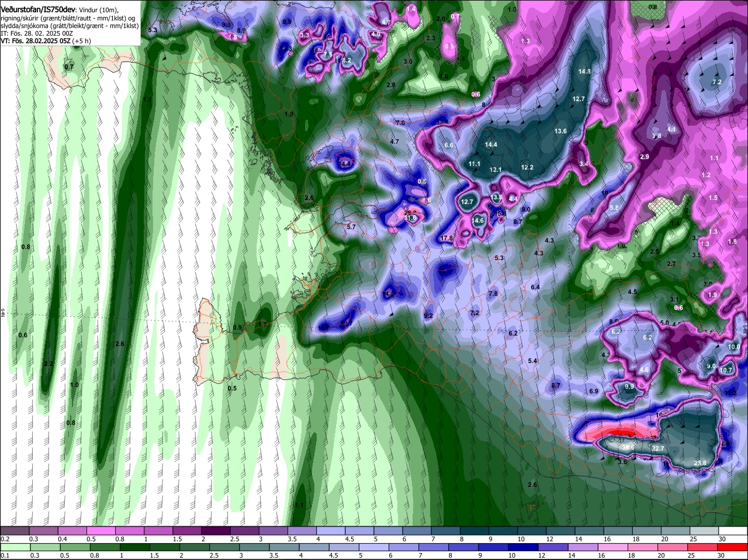Click the 6.9 precipitation value on map
The width and height of the screenshot is (748, 560).
click(x=594, y=391)
